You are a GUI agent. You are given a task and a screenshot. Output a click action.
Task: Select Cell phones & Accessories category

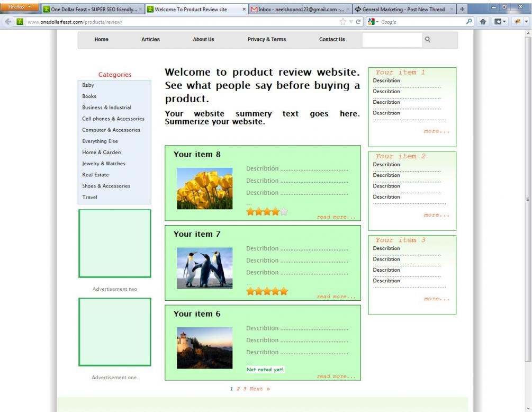click(x=113, y=119)
